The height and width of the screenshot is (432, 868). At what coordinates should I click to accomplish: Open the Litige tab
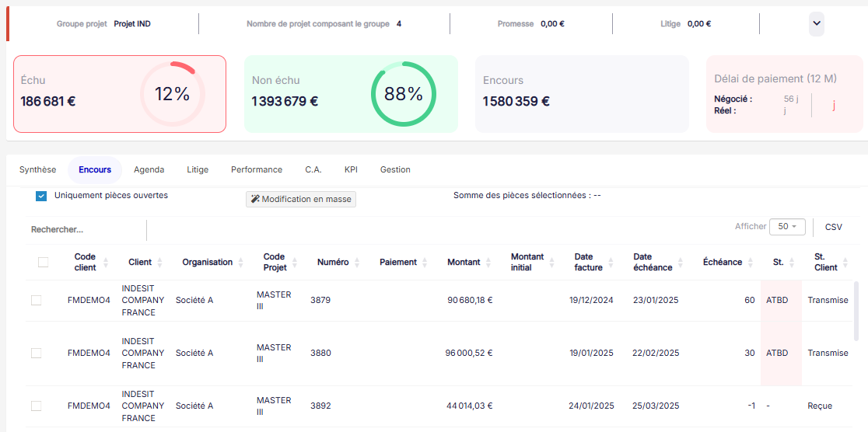pos(198,169)
